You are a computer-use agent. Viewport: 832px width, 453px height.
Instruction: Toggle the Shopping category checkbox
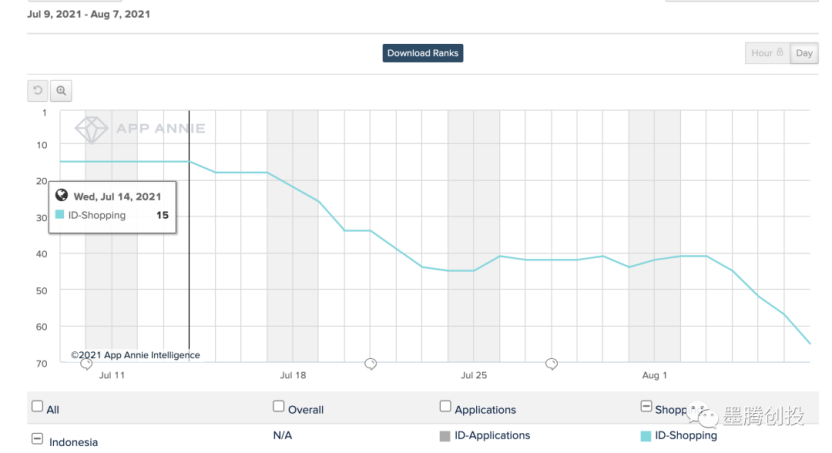click(645, 407)
